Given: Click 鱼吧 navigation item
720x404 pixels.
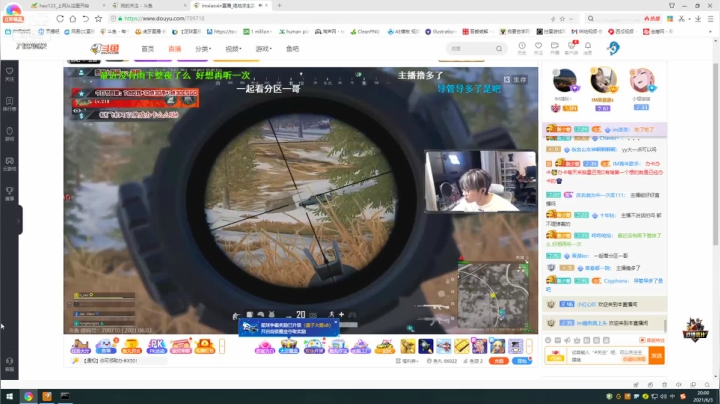Looking at the screenshot, I should point(292,49).
